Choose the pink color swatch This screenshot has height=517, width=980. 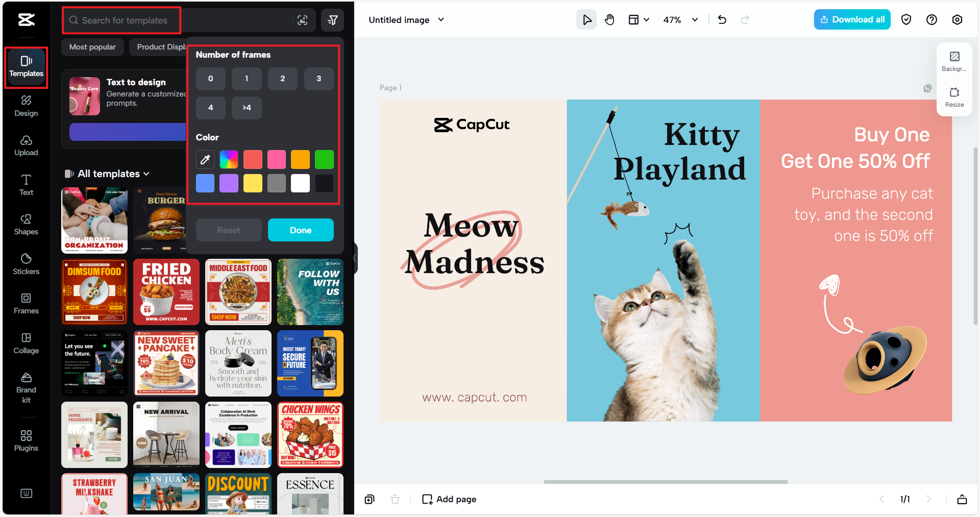[277, 160]
